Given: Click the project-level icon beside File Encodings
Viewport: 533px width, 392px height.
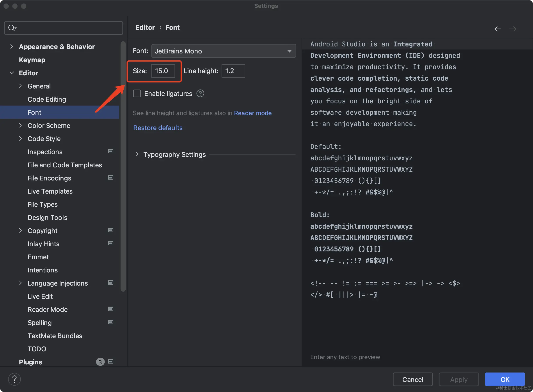Looking at the screenshot, I should coord(111,178).
